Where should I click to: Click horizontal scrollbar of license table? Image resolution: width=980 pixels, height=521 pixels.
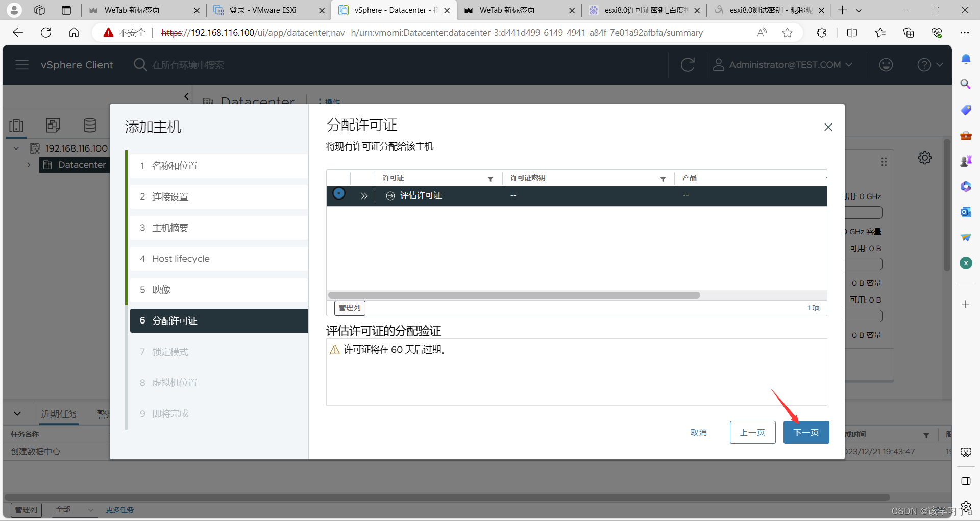(x=514, y=295)
